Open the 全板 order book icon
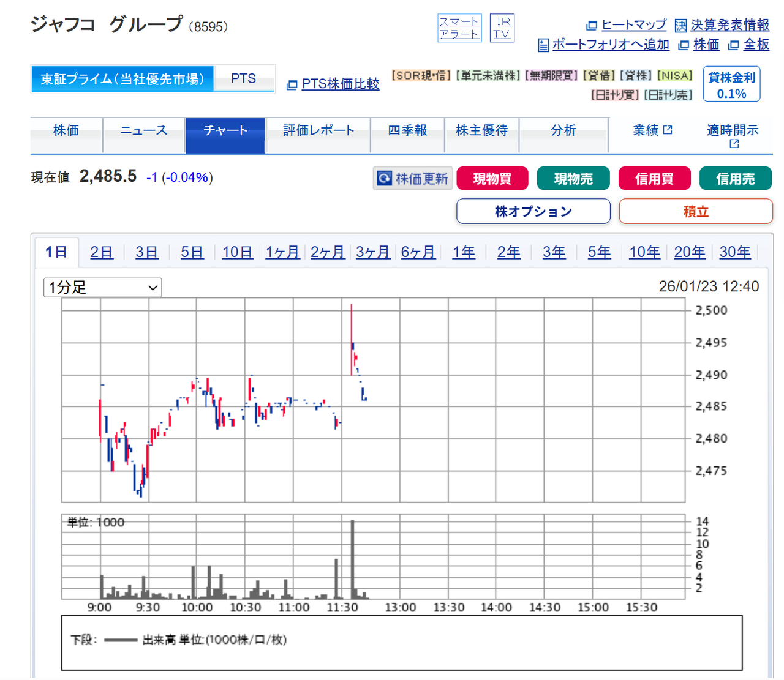Screen dimensions: 784x680 (x=734, y=45)
